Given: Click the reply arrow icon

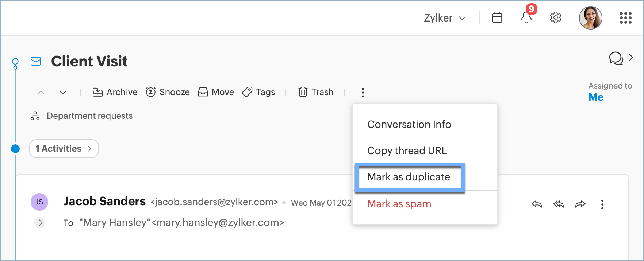Looking at the screenshot, I should pos(536,204).
